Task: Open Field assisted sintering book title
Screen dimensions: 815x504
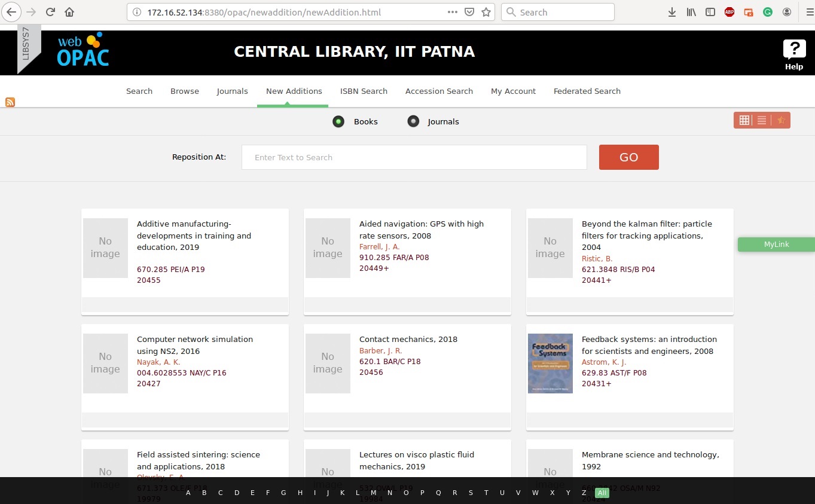Action: [x=199, y=460]
